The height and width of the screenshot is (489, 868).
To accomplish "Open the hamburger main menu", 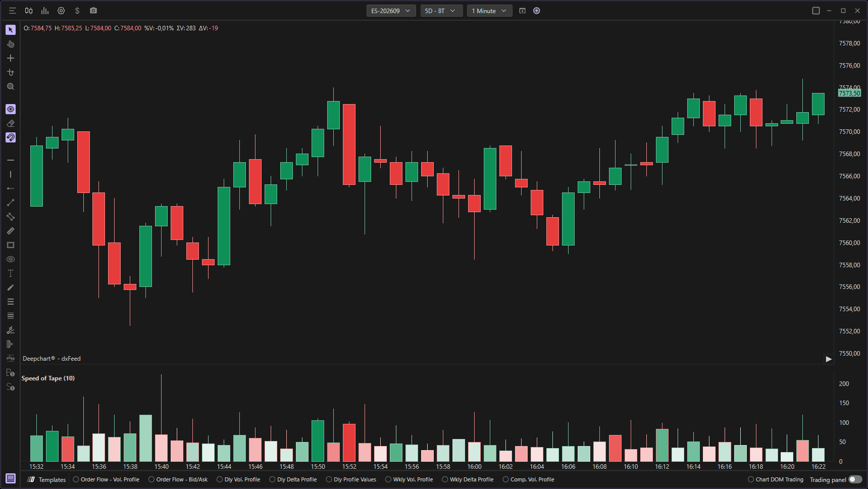I will pos(13,11).
